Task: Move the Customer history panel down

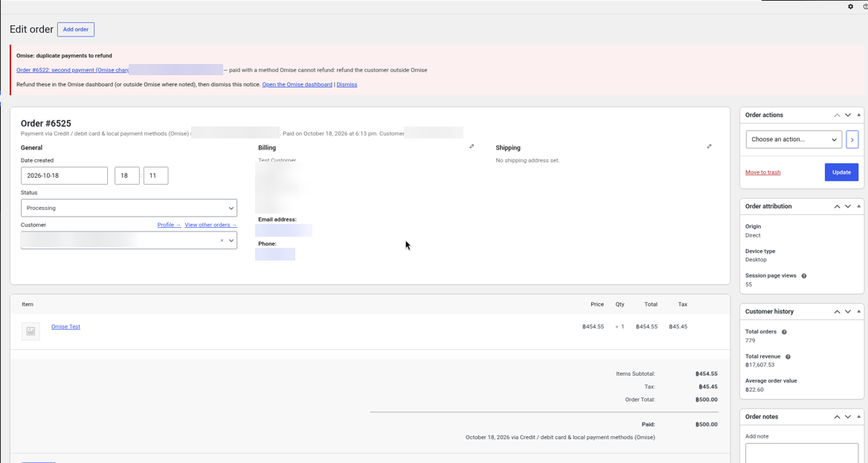Action: (x=847, y=312)
